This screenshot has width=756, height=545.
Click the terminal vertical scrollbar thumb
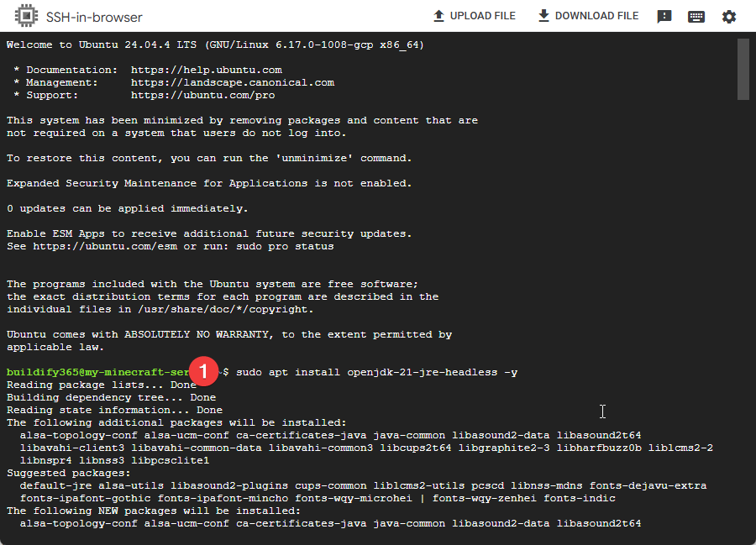pyautogui.click(x=743, y=70)
